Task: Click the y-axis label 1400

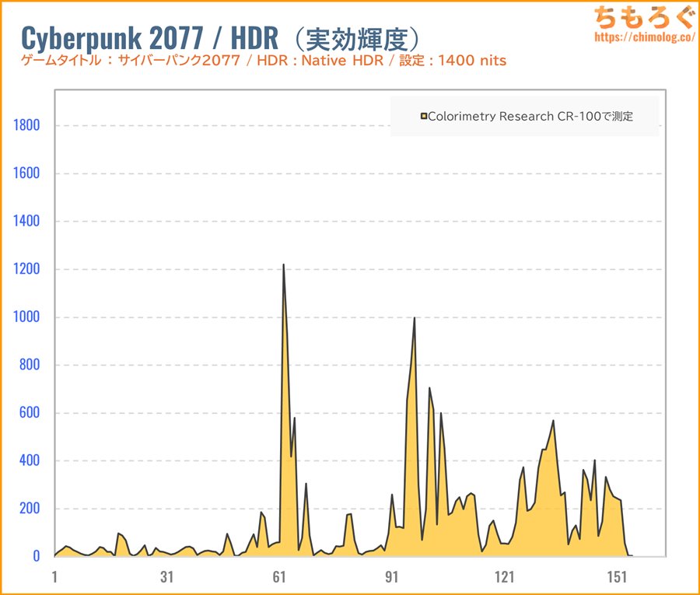Action: pos(26,221)
